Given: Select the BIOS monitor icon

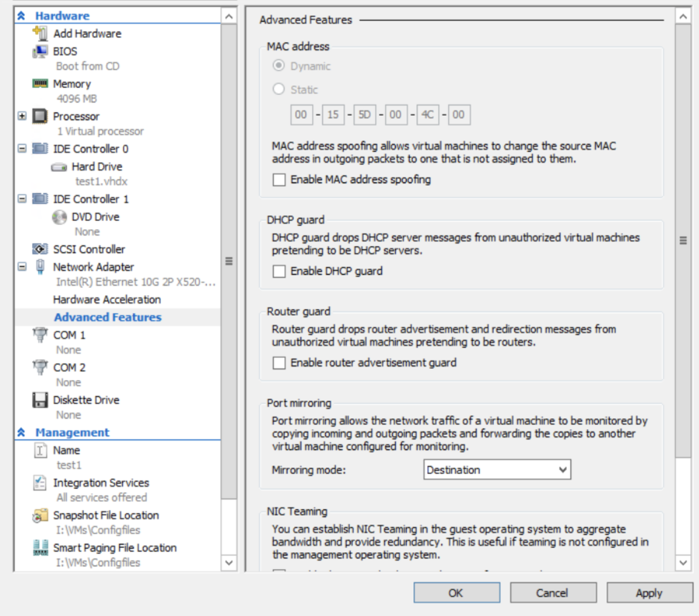Looking at the screenshot, I should point(40,51).
